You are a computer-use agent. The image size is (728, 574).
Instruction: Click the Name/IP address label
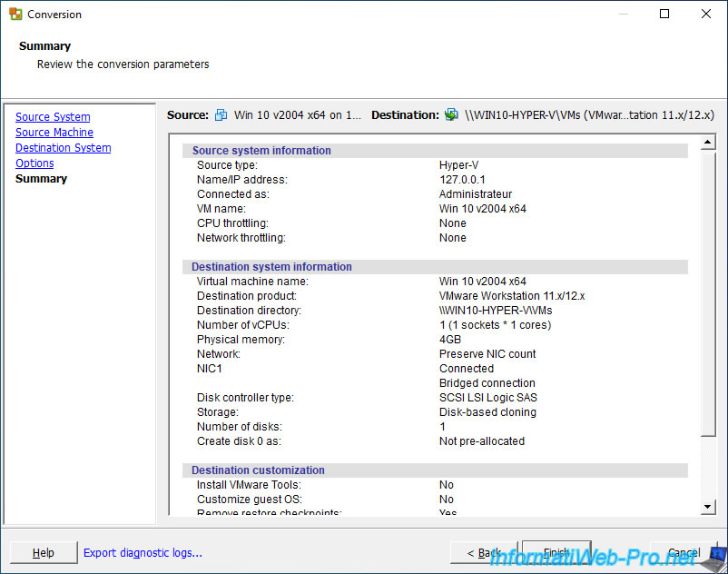coord(241,180)
